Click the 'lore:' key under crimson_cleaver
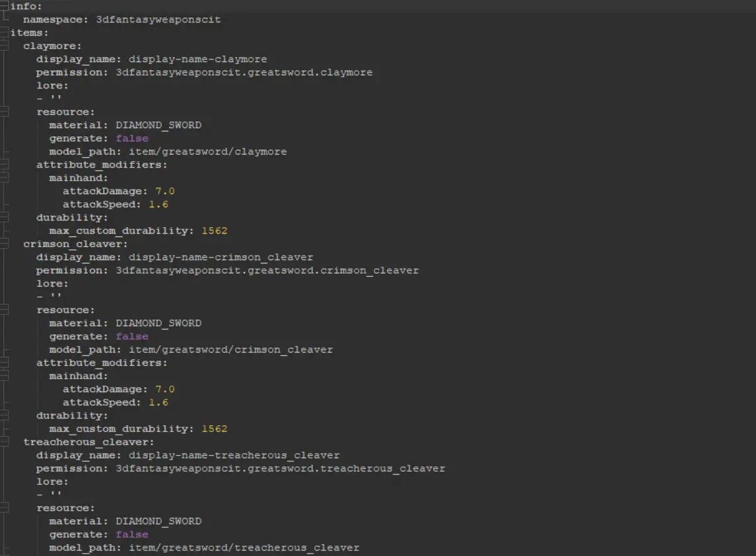 pos(53,283)
